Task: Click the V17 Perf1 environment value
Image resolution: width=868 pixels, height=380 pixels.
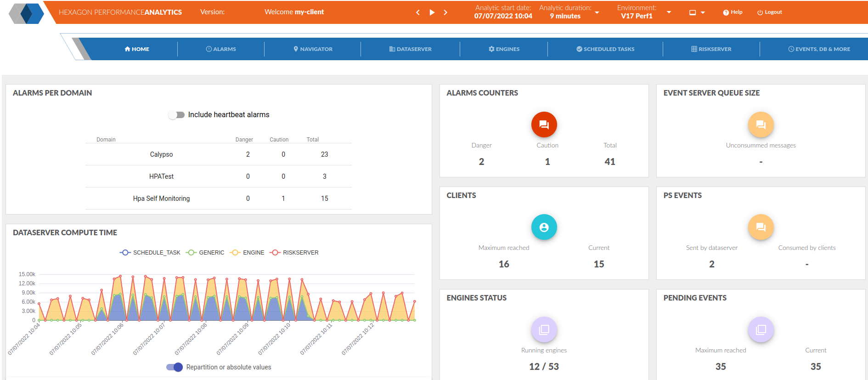Action: [637, 16]
